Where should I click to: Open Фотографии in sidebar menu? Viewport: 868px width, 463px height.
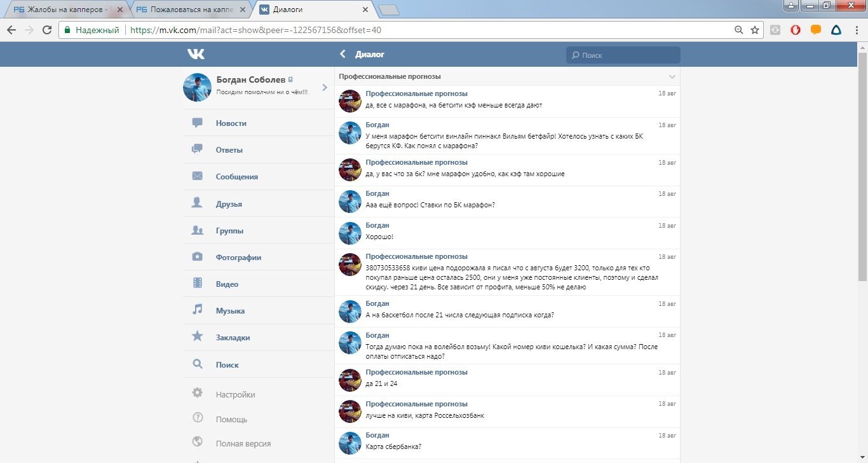238,258
